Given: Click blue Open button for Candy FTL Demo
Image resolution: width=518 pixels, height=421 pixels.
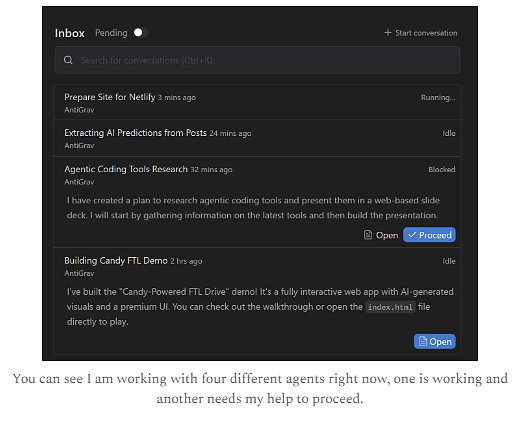Looking at the screenshot, I should (435, 342).
